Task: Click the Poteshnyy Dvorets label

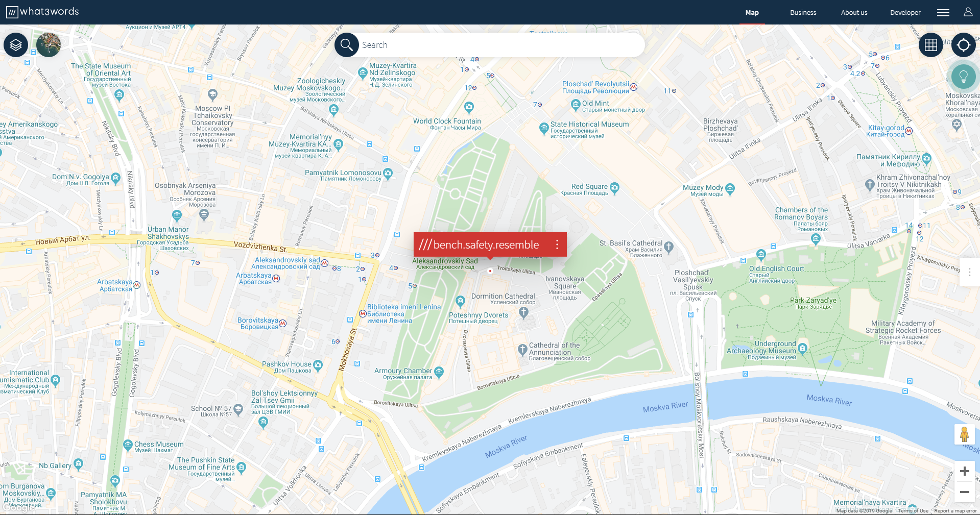Action: click(479, 317)
